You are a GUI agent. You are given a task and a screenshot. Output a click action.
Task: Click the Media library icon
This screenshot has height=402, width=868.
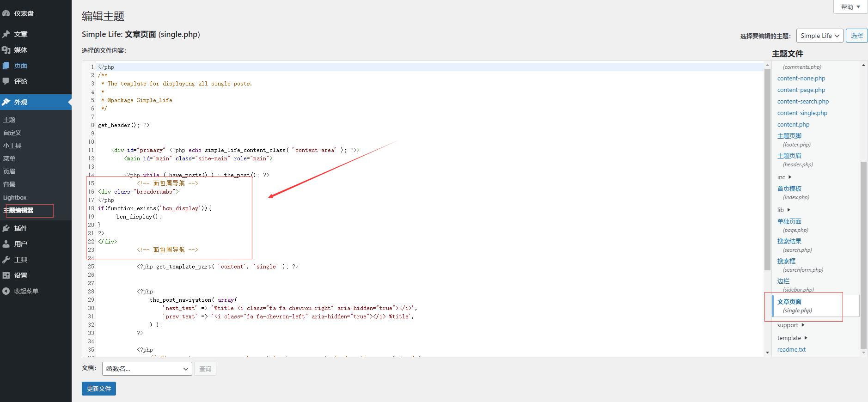click(x=6, y=50)
